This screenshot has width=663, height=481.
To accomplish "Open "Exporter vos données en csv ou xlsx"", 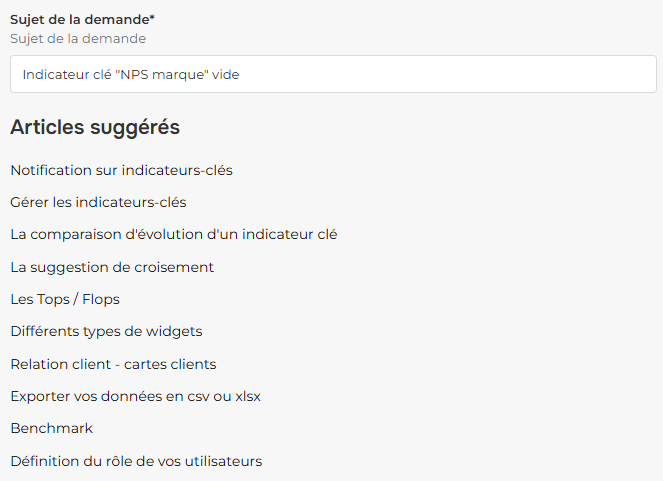I will pos(135,396).
